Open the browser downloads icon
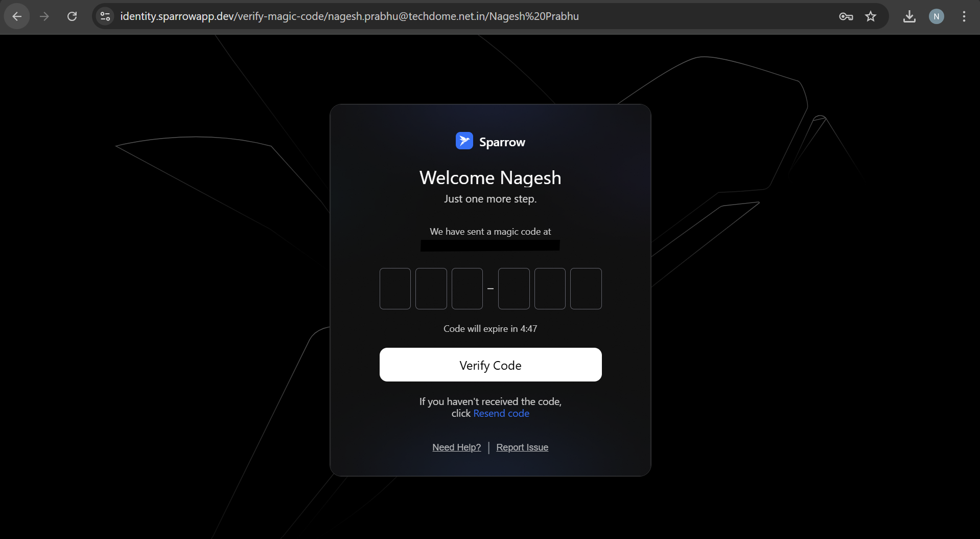The image size is (980, 539). coord(909,16)
